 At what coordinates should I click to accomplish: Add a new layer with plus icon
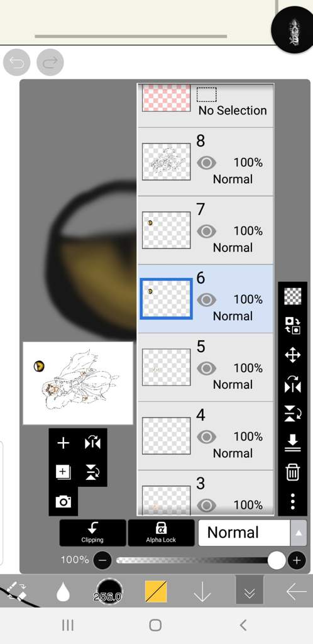pyautogui.click(x=63, y=443)
